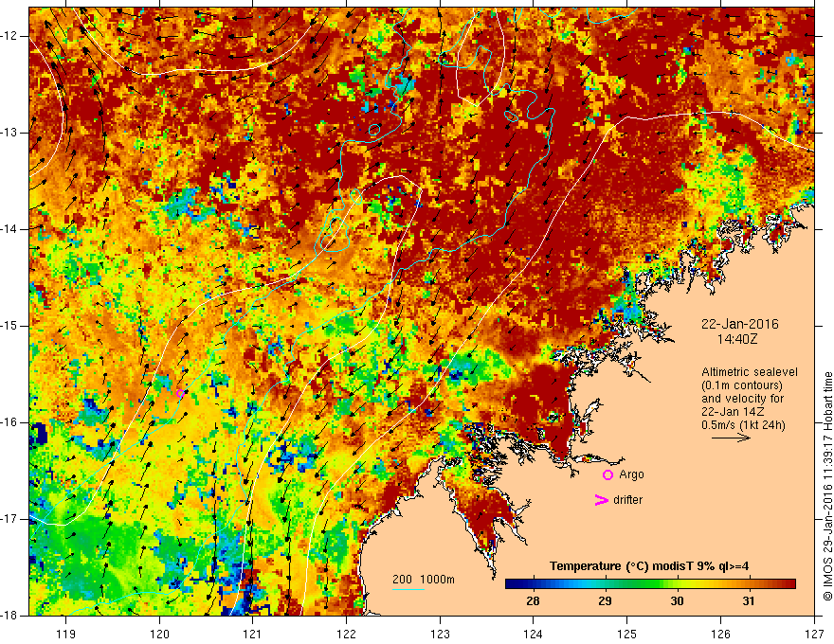Click the '200 1000m' isobath label
834x644 pixels.
pyautogui.click(x=424, y=580)
